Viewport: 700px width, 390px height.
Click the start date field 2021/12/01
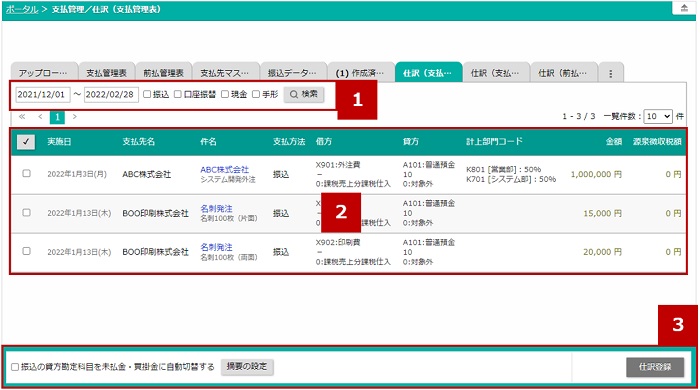(x=43, y=95)
